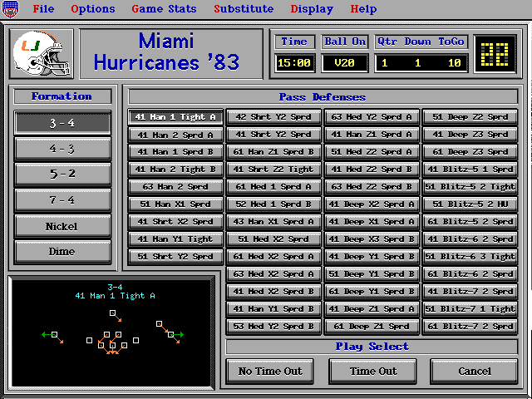The height and width of the screenshot is (399, 532).
Task: Open the Options menu
Action: [x=92, y=9]
